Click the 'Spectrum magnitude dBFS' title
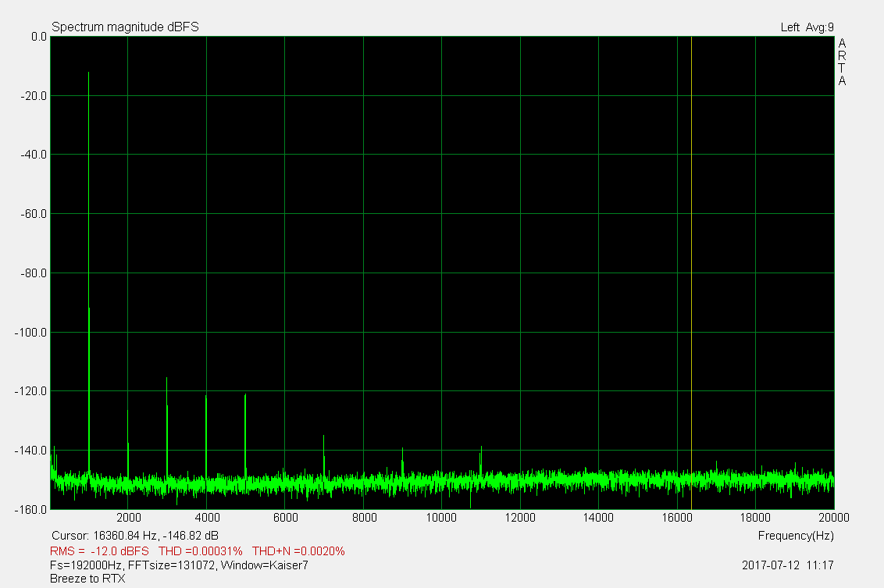The height and width of the screenshot is (588, 884). point(125,27)
